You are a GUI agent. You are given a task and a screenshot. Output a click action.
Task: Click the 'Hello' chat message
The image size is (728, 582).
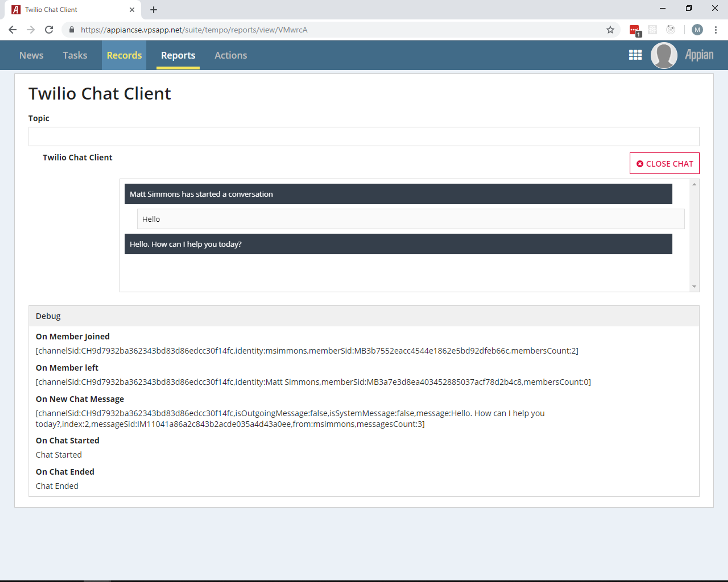click(411, 219)
